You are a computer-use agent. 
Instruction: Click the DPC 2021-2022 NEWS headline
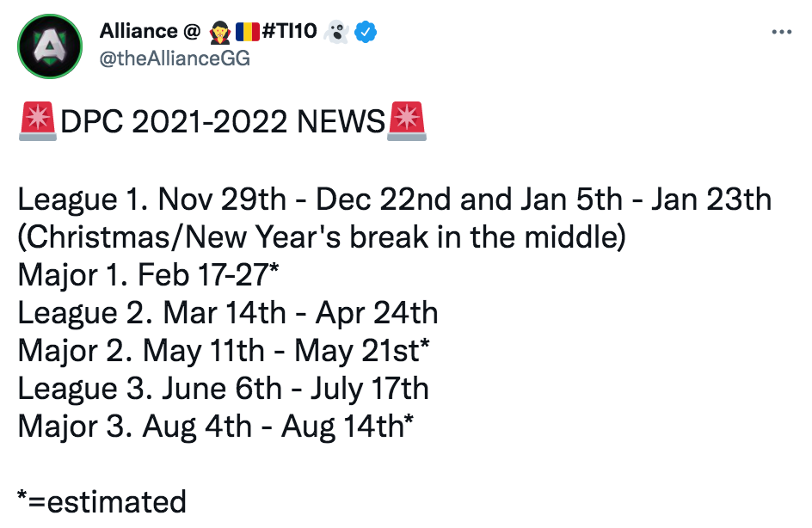[223, 122]
